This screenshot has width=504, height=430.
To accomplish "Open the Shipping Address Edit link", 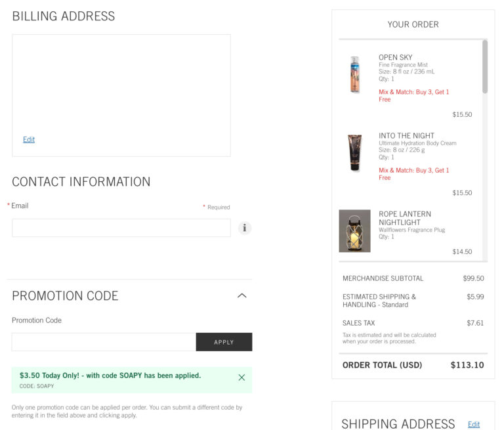I will [x=473, y=424].
